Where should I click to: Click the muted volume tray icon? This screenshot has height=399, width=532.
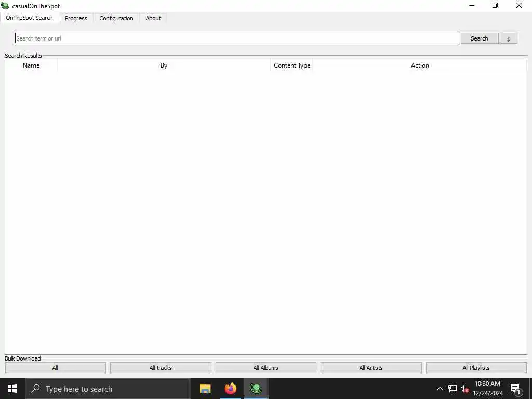click(x=464, y=389)
